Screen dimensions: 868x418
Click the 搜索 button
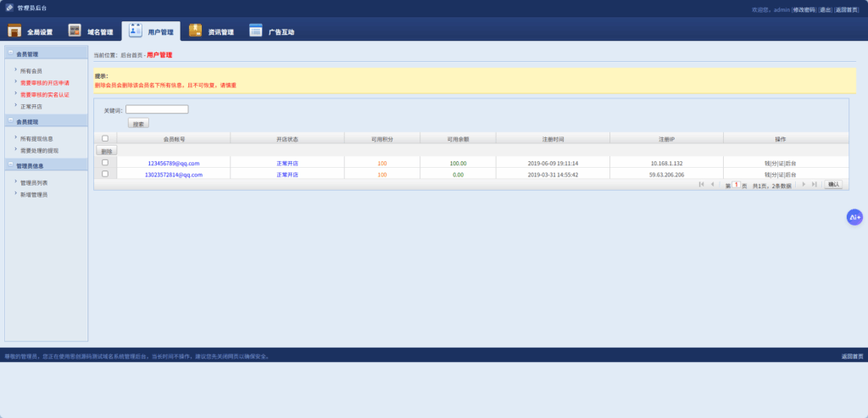click(138, 124)
